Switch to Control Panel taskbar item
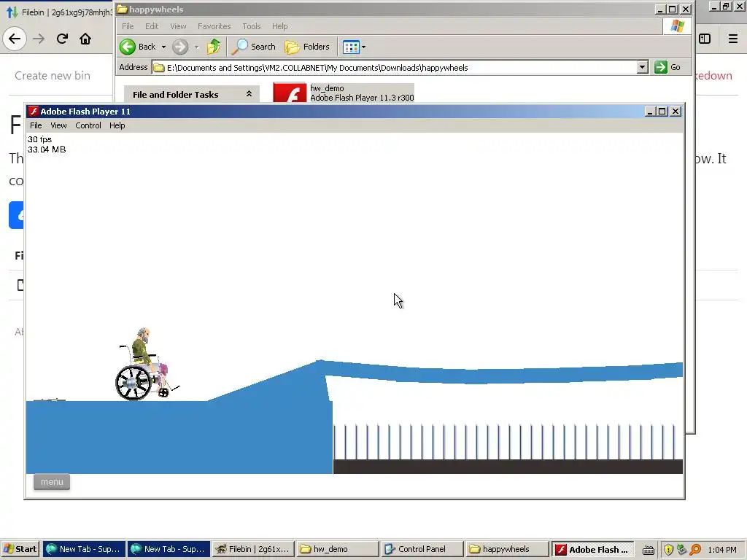 pos(422,549)
